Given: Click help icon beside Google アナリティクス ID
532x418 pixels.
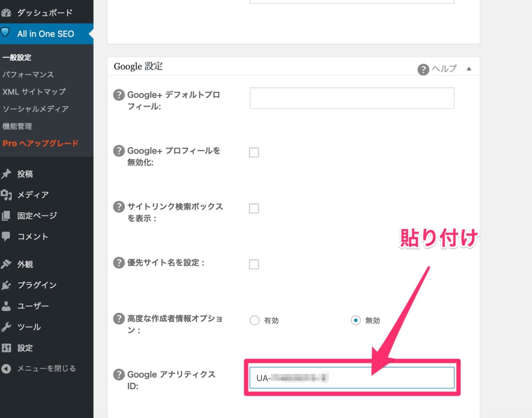Looking at the screenshot, I should point(119,375).
